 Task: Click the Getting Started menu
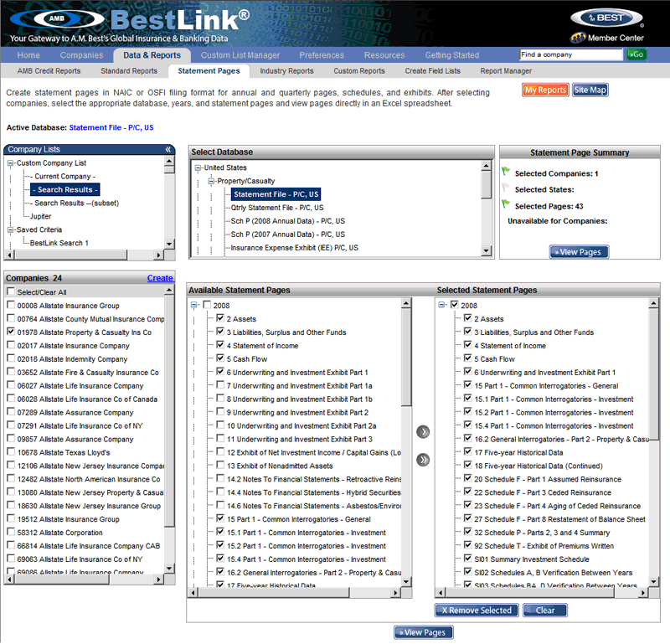pyautogui.click(x=451, y=55)
